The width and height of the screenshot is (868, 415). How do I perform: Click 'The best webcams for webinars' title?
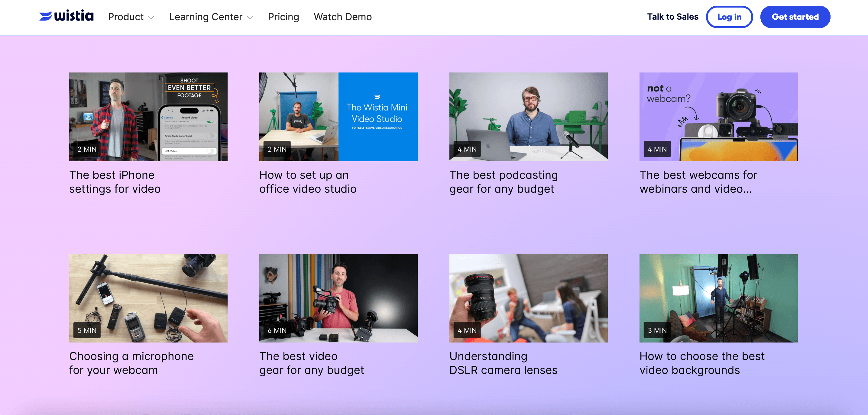point(698,182)
